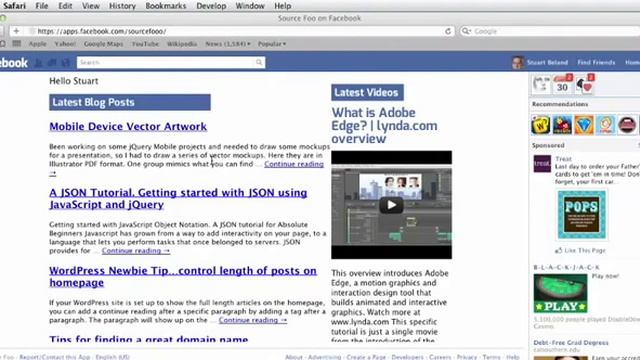
Task: Click the Blackjack PLAY ad image
Action: pyautogui.click(x=560, y=293)
